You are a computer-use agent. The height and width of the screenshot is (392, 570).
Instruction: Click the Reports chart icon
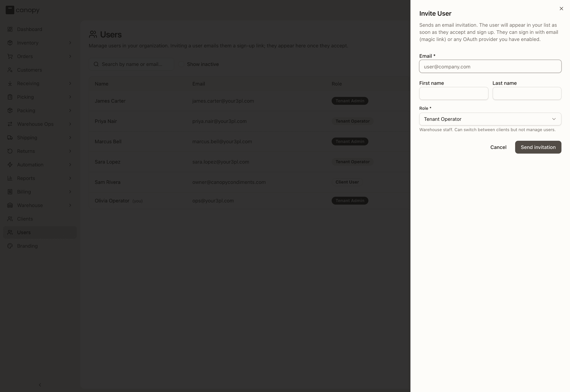pyautogui.click(x=10, y=178)
